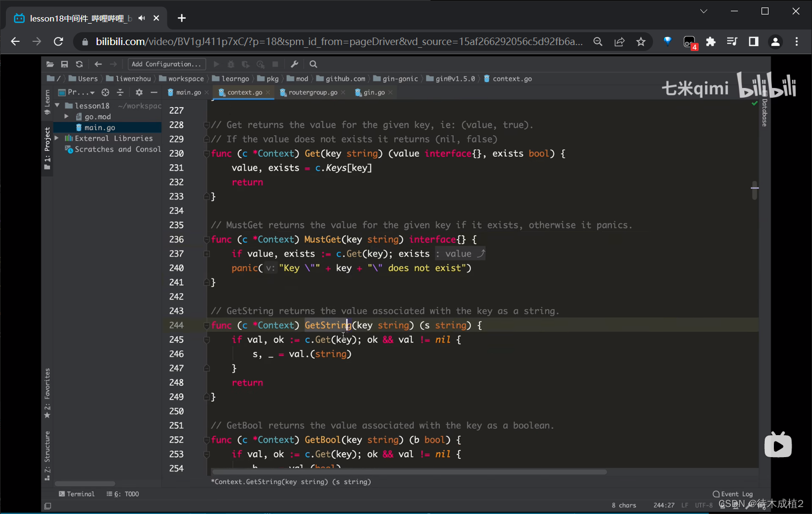Click the editor horizontal scrollbar
This screenshot has width=812, height=514.
pos(408,472)
